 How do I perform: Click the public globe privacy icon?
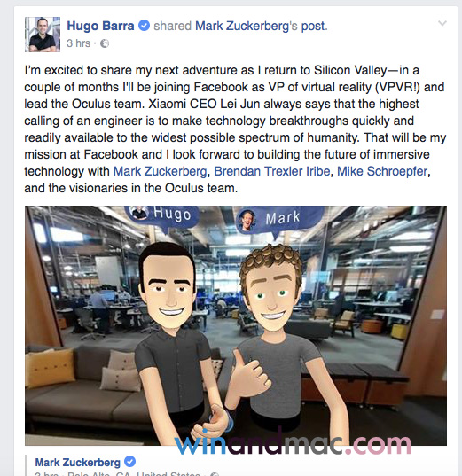coord(105,43)
